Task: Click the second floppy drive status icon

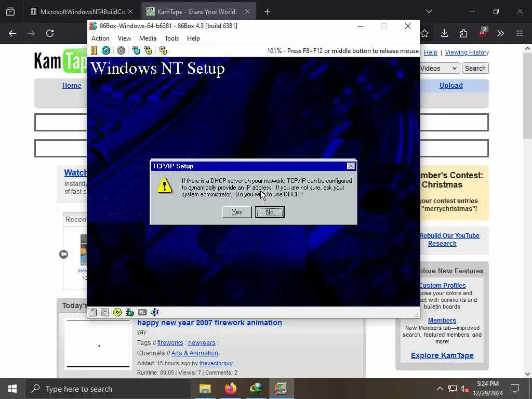Action: 105,312
